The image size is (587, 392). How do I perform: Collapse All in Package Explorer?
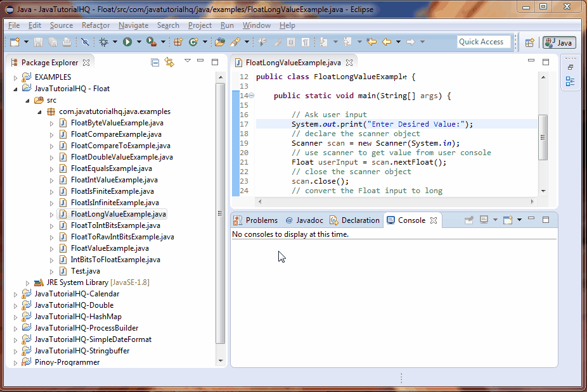pos(155,63)
